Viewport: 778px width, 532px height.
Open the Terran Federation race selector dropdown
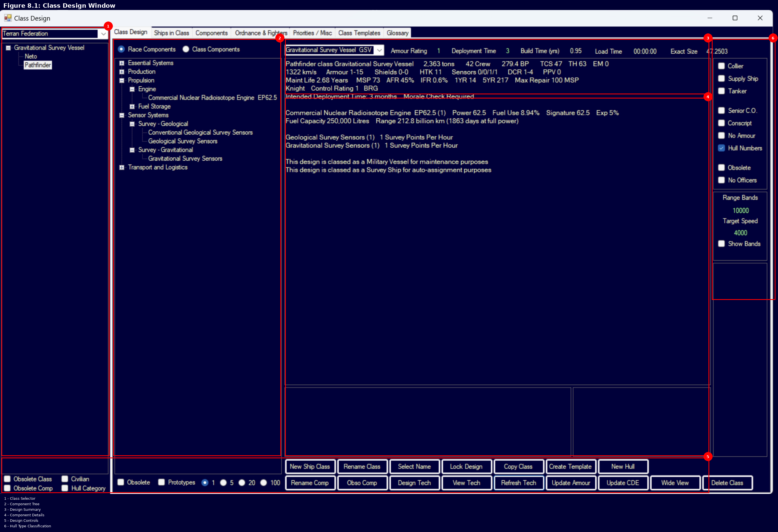103,34
